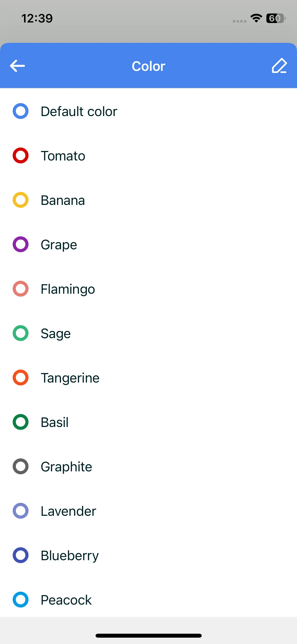Screen dimensions: 297x644
Task: Tap the Color header title
Action: [148, 66]
